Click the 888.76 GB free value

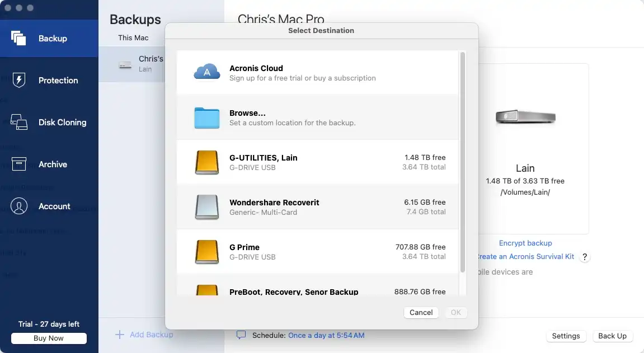[420, 292]
